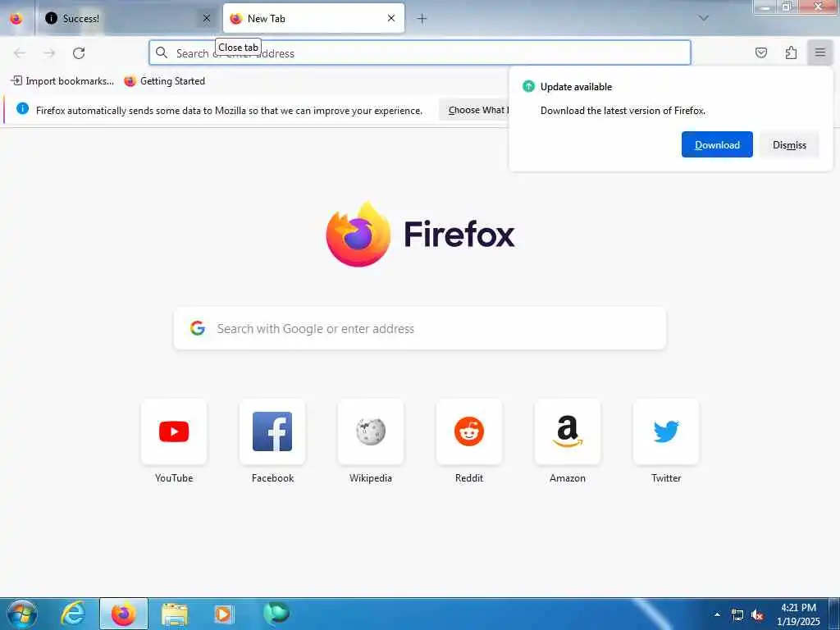This screenshot has width=840, height=630.
Task: Click the Choose What I Share button
Action: click(x=474, y=110)
